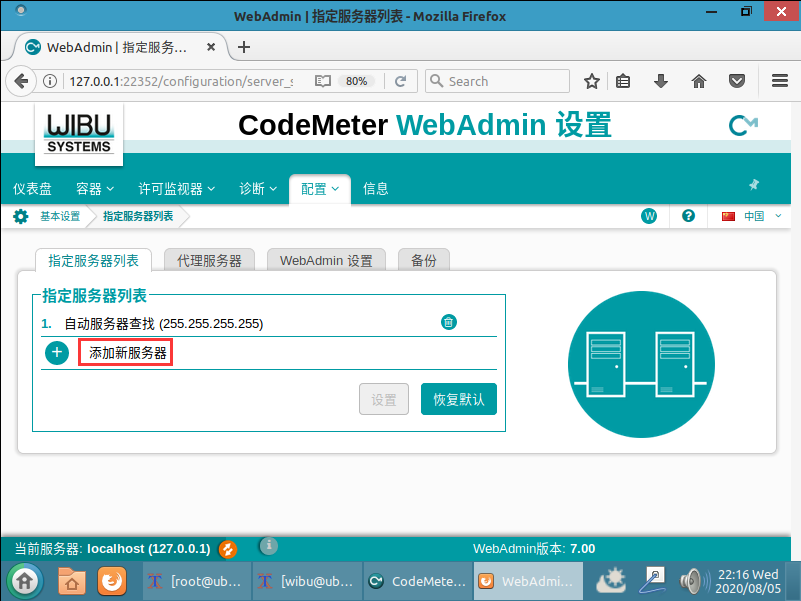Open the 中国 language dropdown
The width and height of the screenshot is (801, 601).
tap(751, 216)
